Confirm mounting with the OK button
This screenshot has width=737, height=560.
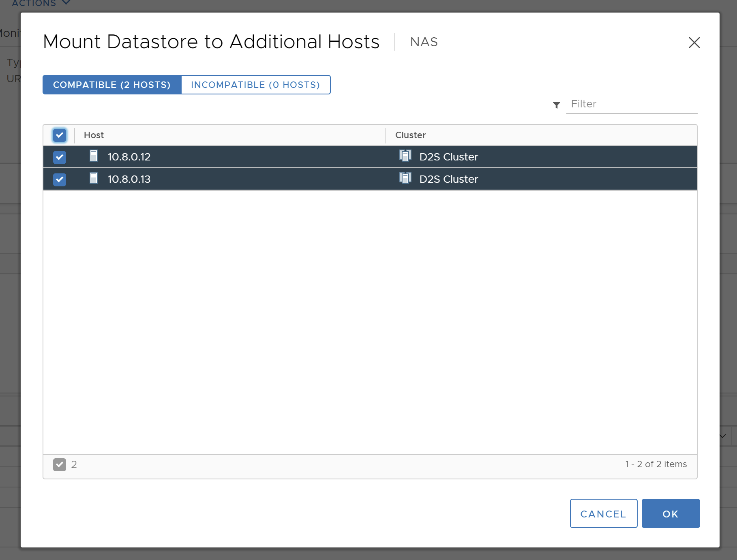pyautogui.click(x=670, y=514)
